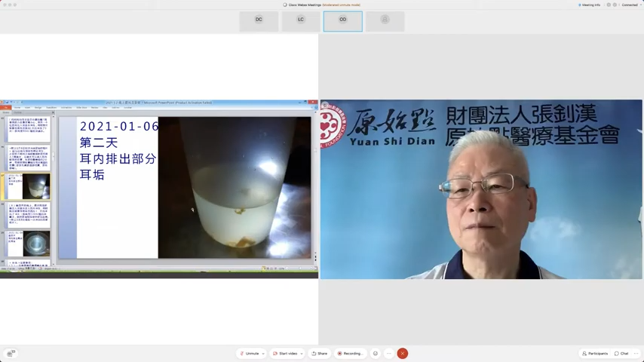Screen dimensions: 644x362
Task: Open the Chat panel
Action: [x=621, y=353]
